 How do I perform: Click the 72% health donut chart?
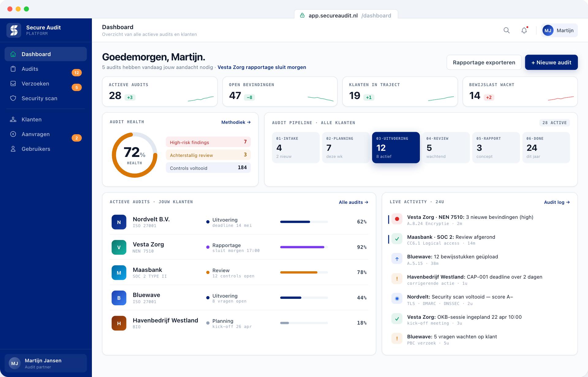[x=134, y=155]
